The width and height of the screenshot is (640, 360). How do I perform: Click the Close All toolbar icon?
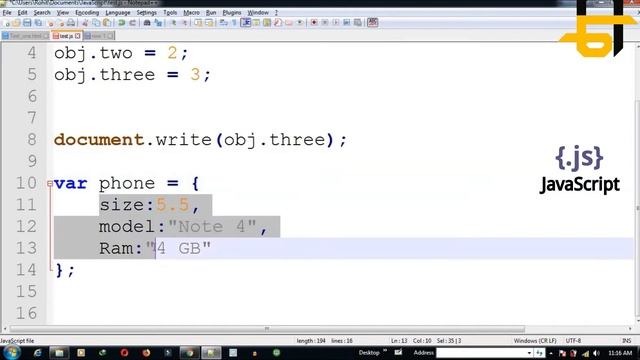coord(61,23)
